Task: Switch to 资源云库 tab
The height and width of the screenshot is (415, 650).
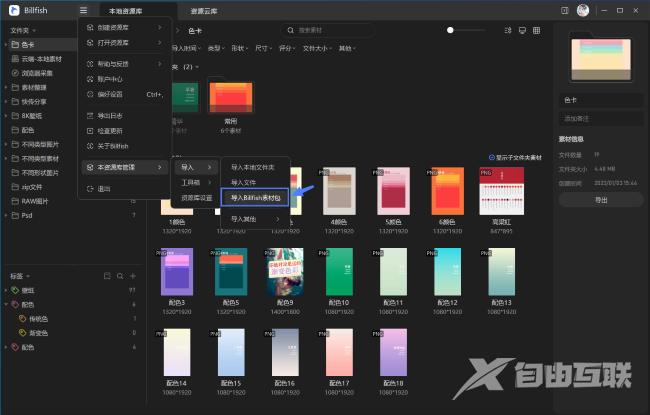Action: tap(204, 11)
